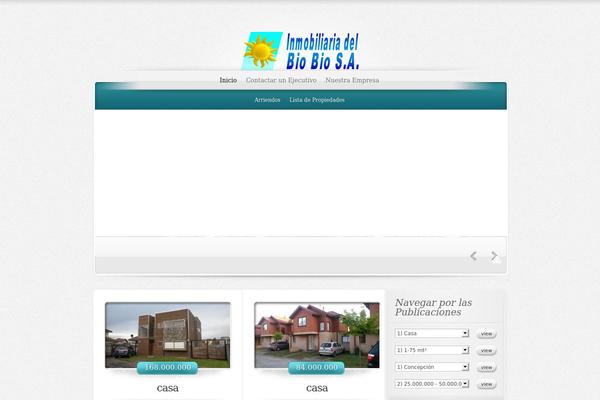This screenshot has width=600, height=400.
Task: Click casa title under 84.000.000 listing
Action: point(317,388)
